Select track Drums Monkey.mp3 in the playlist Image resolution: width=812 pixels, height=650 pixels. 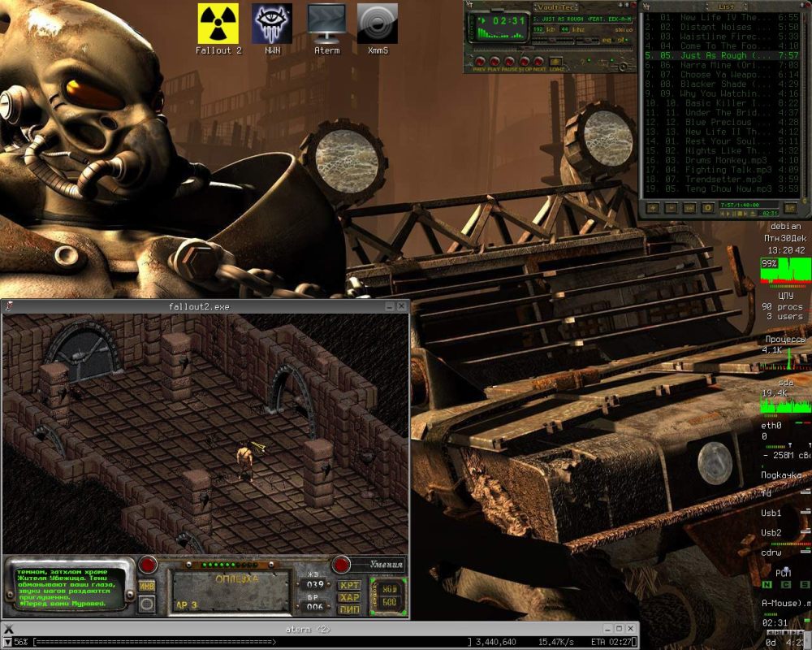pos(722,160)
